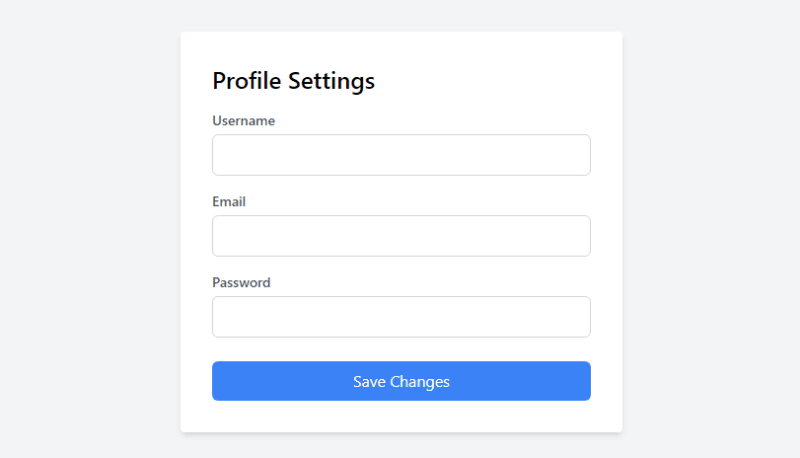The image size is (800, 458).
Task: Activate the first text box in the form
Action: point(401,155)
